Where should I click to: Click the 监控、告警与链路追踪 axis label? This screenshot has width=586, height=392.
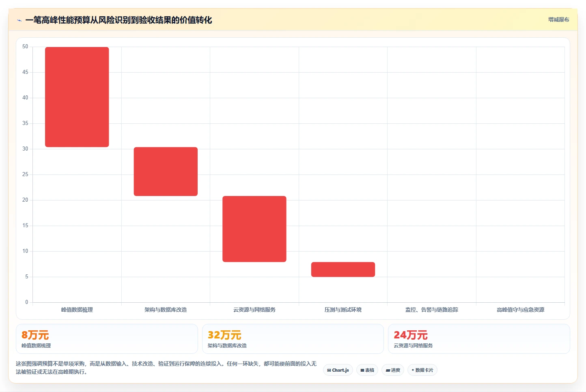[x=432, y=310]
